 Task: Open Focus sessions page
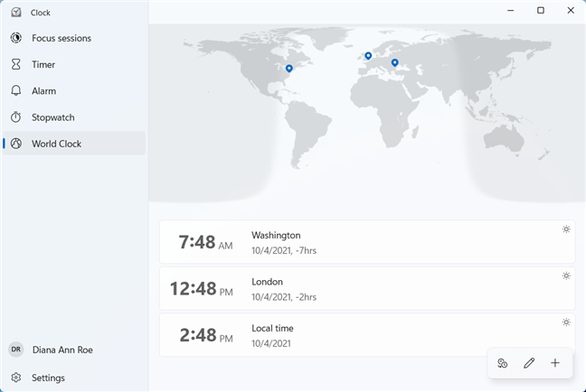pyautogui.click(x=61, y=38)
